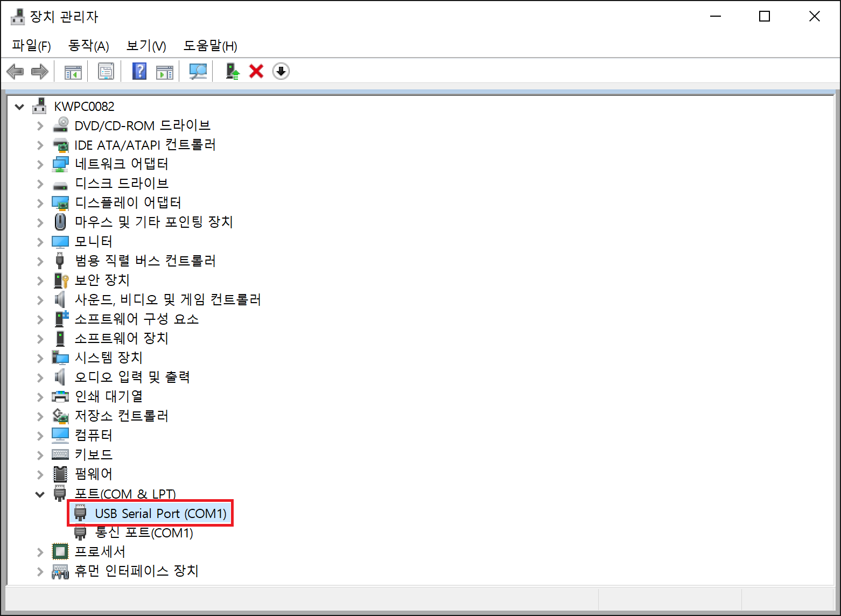This screenshot has height=616, width=841.
Task: Click the Forward arrow toolbar icon
Action: tap(40, 71)
